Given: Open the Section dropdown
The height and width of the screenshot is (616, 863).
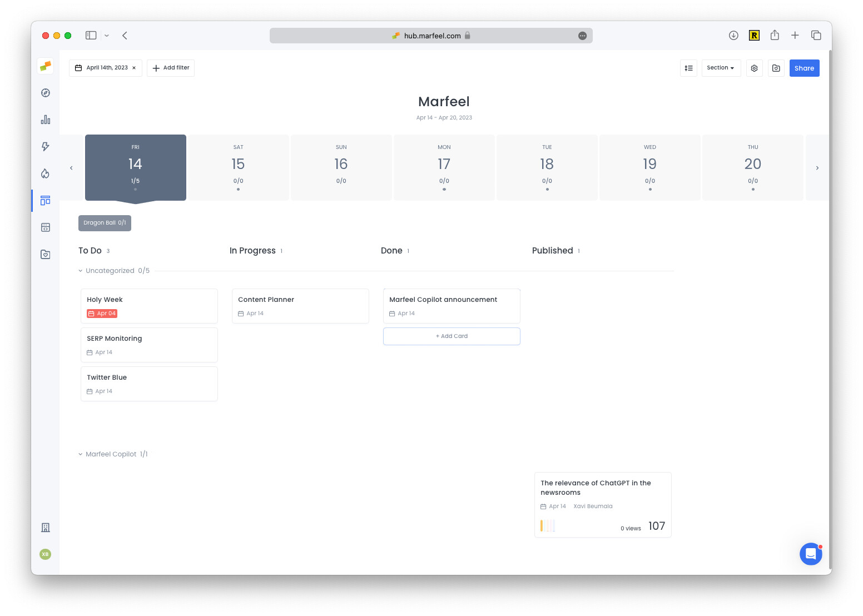Looking at the screenshot, I should 721,68.
